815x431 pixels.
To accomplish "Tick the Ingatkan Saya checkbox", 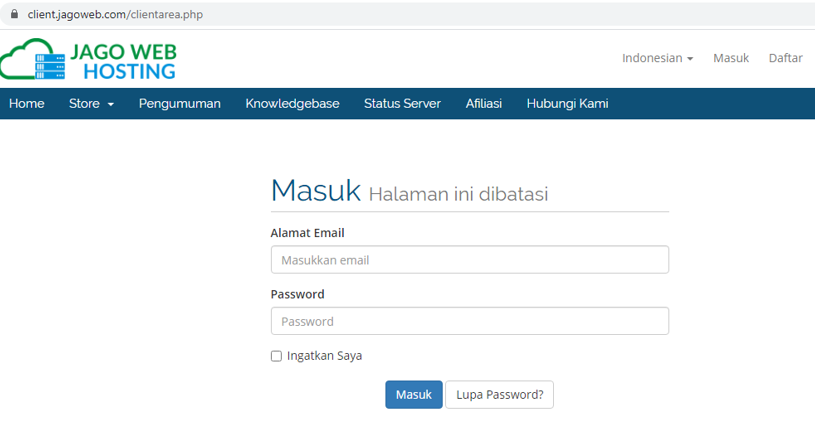I will point(276,356).
